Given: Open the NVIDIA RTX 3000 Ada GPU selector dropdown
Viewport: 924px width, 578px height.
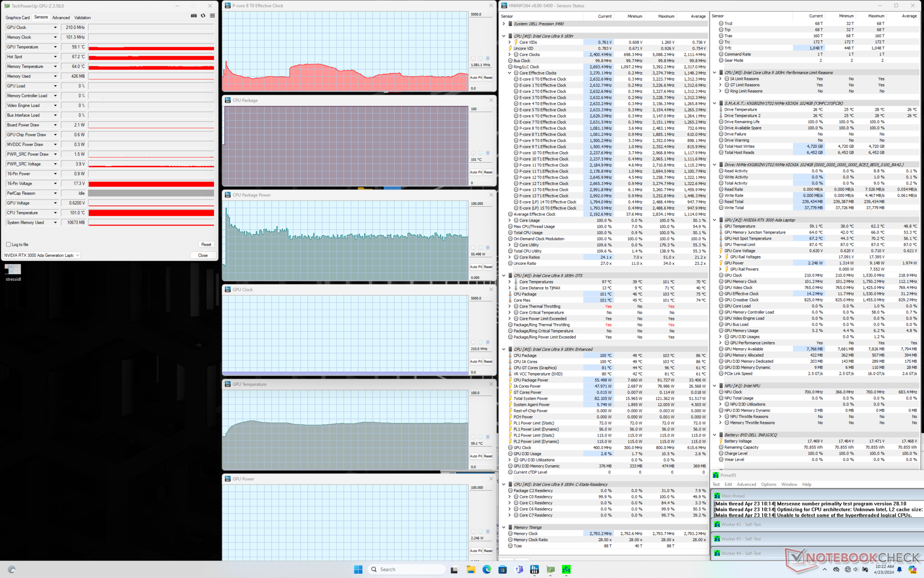Looking at the screenshot, I should click(x=77, y=255).
